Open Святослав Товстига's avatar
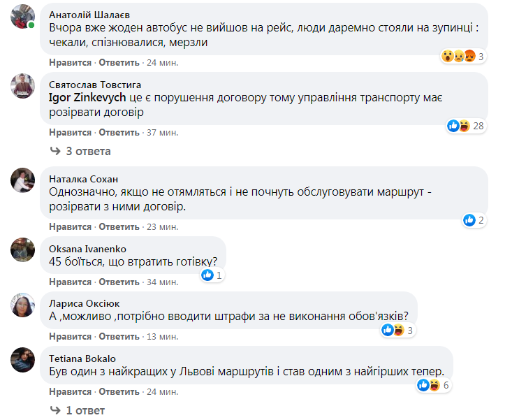 [x=22, y=85]
